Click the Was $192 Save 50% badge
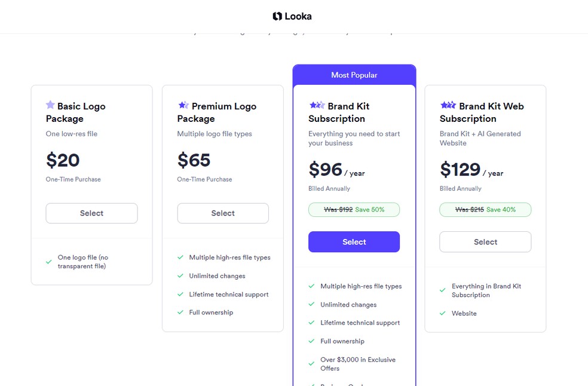Viewport: 588px width, 386px height. pyautogui.click(x=354, y=210)
